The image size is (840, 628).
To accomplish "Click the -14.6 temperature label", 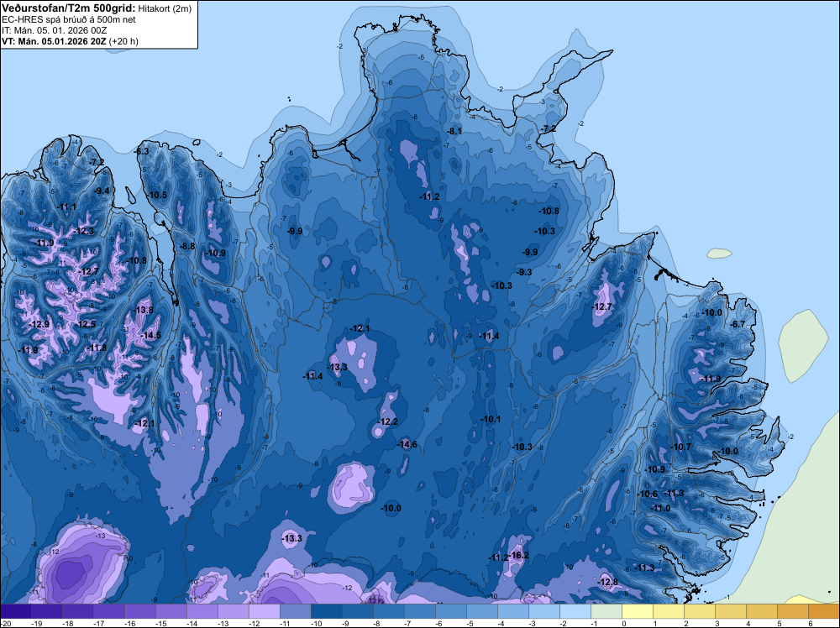I will pos(407,444).
